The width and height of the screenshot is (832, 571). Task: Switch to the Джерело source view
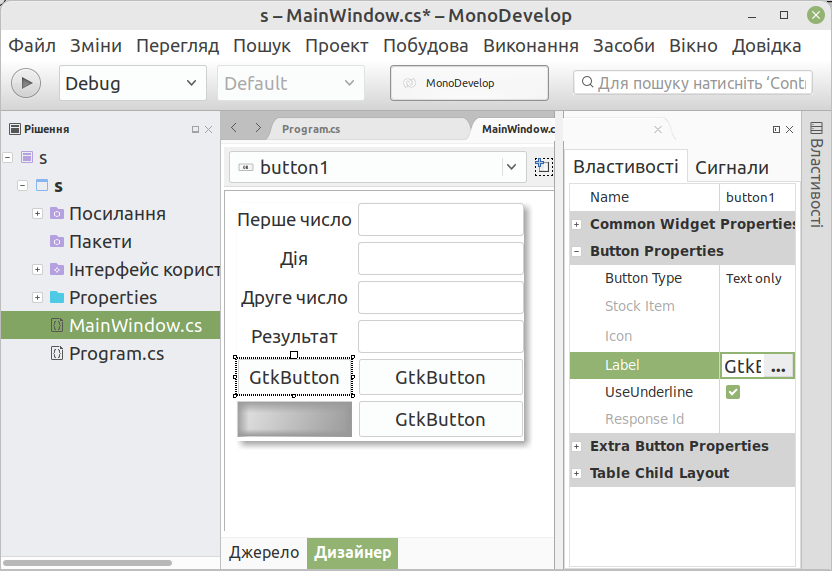click(264, 552)
